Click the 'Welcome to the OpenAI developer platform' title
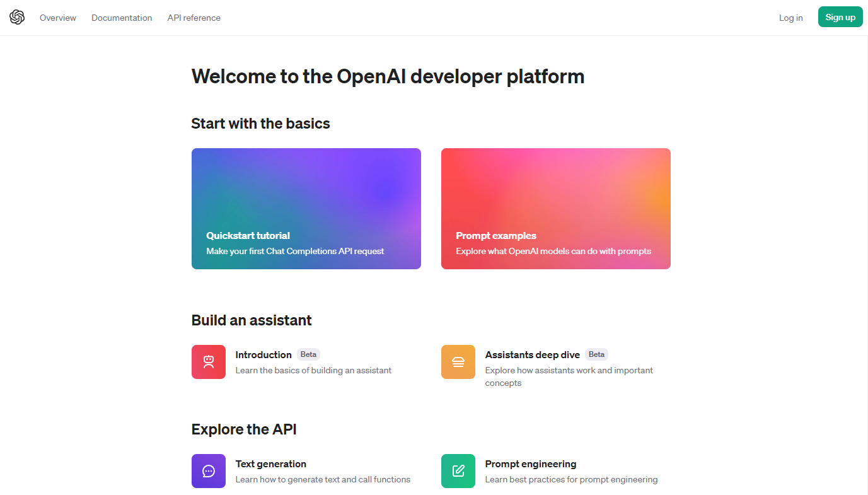868x495 pixels. coord(388,76)
